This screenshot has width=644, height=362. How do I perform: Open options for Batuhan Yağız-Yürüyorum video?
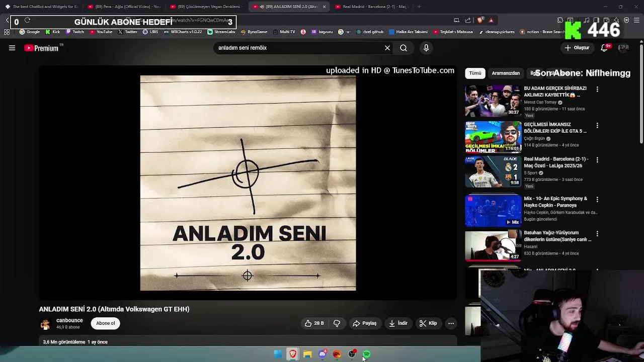click(597, 234)
